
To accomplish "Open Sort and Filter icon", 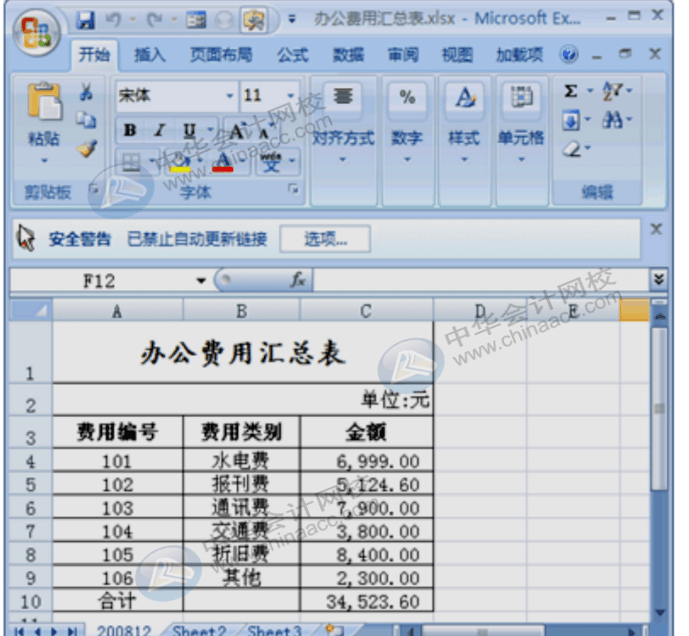I will [612, 91].
